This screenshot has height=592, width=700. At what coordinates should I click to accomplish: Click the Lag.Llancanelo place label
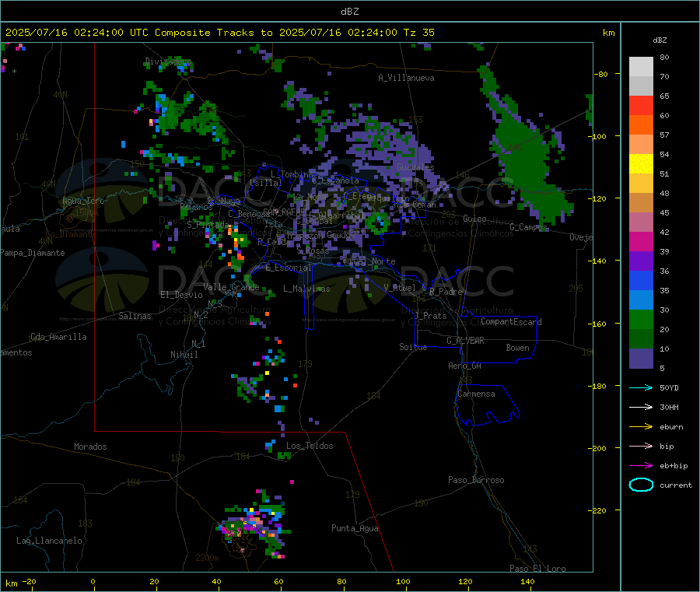coord(49,541)
